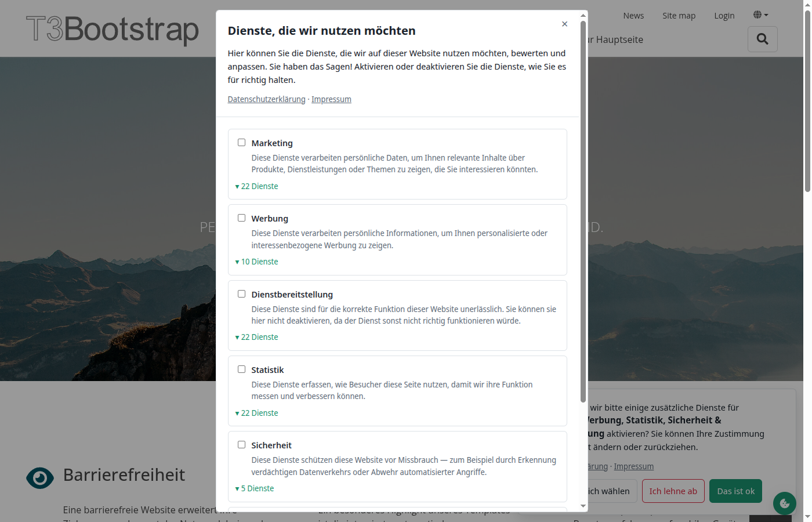Click the T3Bootstrap logo
The height and width of the screenshot is (522, 812).
[113, 30]
